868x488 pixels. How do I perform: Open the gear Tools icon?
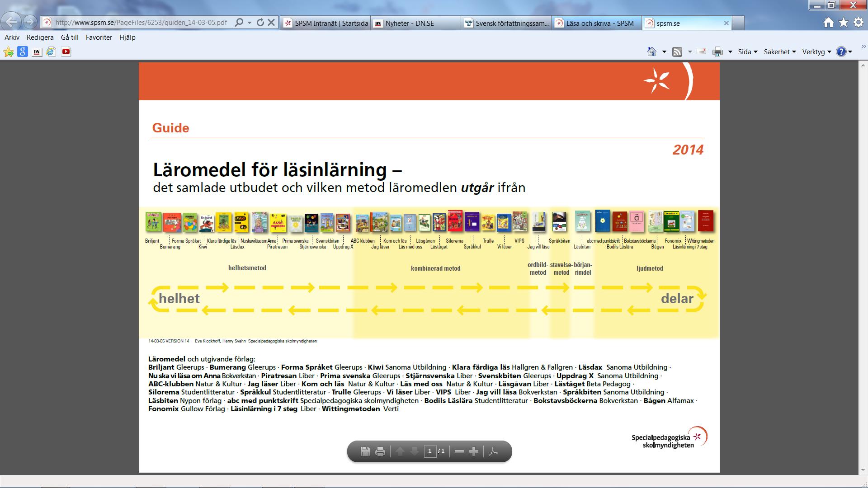click(858, 23)
